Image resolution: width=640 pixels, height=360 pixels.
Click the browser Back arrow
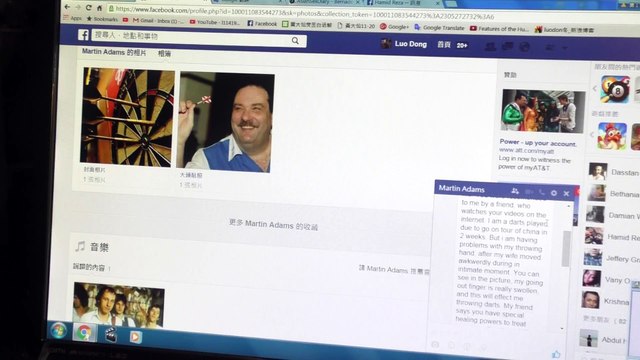[67, 7]
